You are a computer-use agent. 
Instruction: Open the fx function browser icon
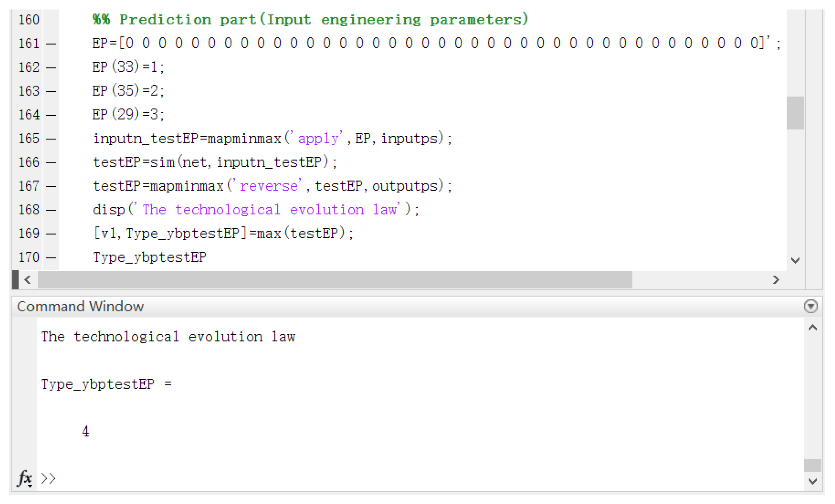click(x=25, y=478)
